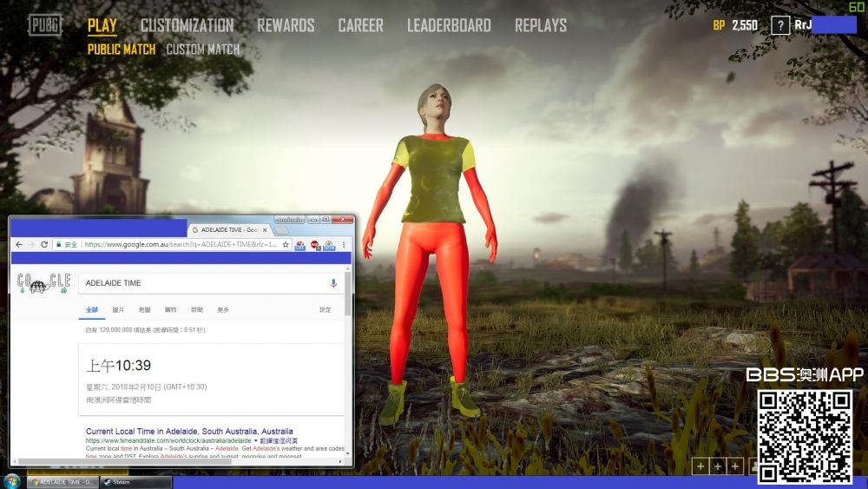Expand the arrow beside timeanddate URL

pos(256,441)
